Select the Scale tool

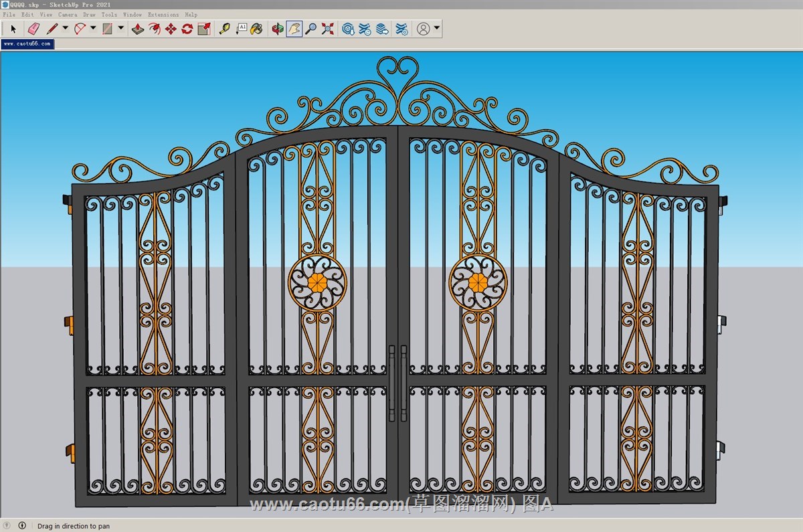point(204,29)
